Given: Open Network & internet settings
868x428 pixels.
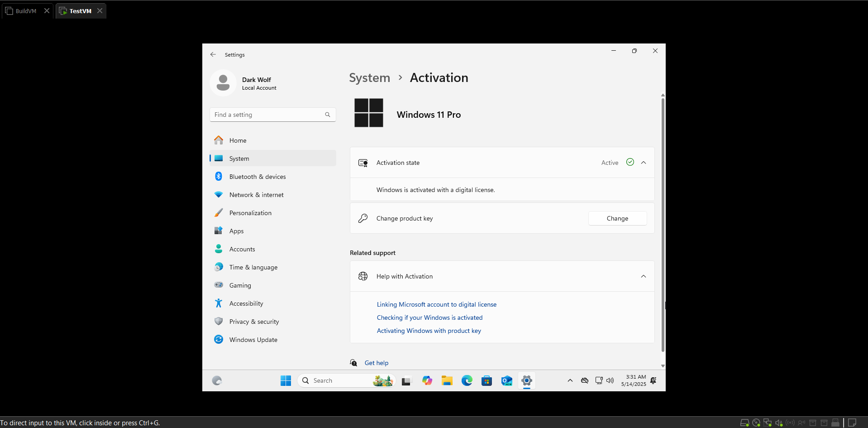Looking at the screenshot, I should point(273,195).
